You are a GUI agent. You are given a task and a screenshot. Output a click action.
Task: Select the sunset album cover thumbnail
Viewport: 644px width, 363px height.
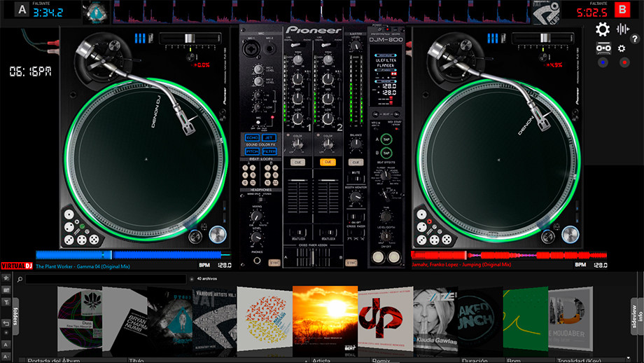point(325,320)
